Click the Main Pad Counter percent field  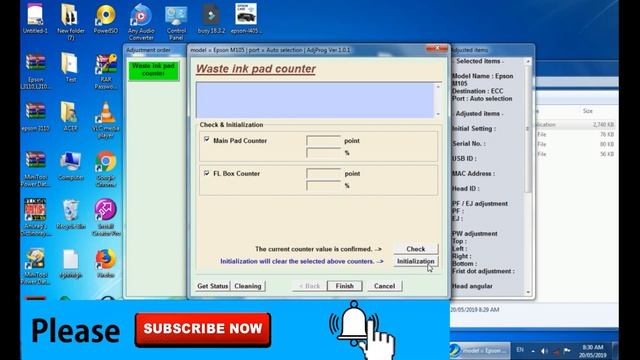pyautogui.click(x=323, y=153)
